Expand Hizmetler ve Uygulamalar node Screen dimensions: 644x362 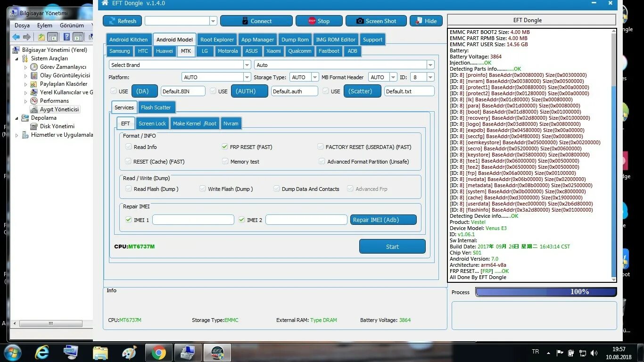[17, 135]
